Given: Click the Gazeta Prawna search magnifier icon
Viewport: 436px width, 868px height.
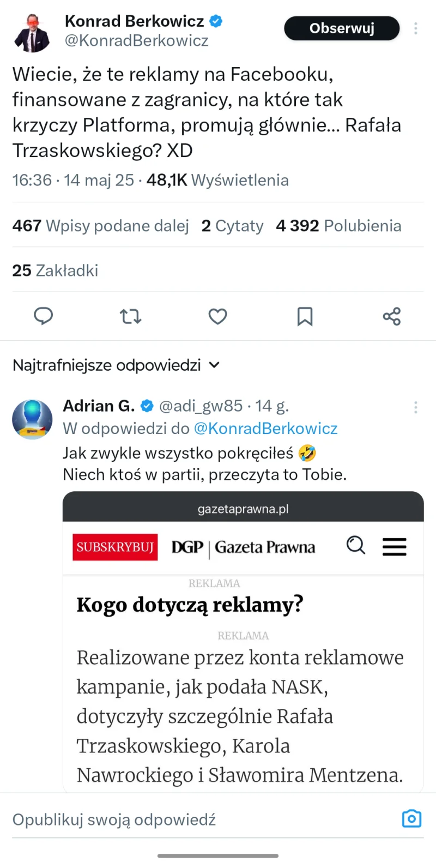Looking at the screenshot, I should point(356,545).
